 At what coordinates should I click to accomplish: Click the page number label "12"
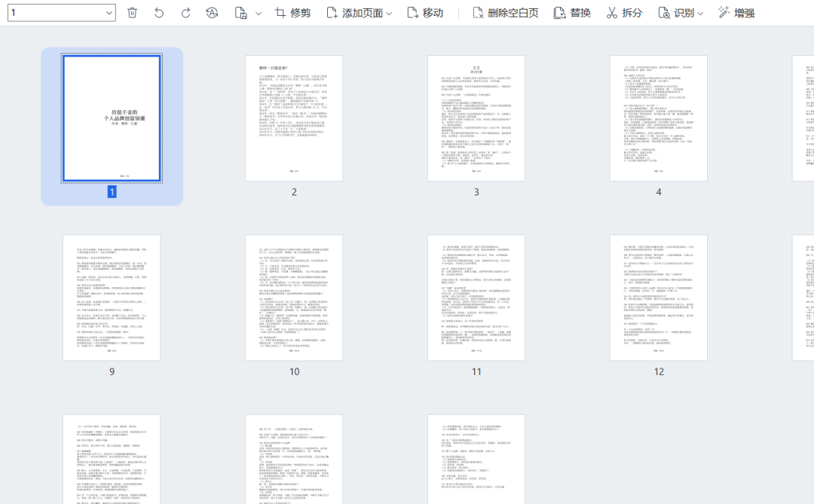(x=658, y=371)
